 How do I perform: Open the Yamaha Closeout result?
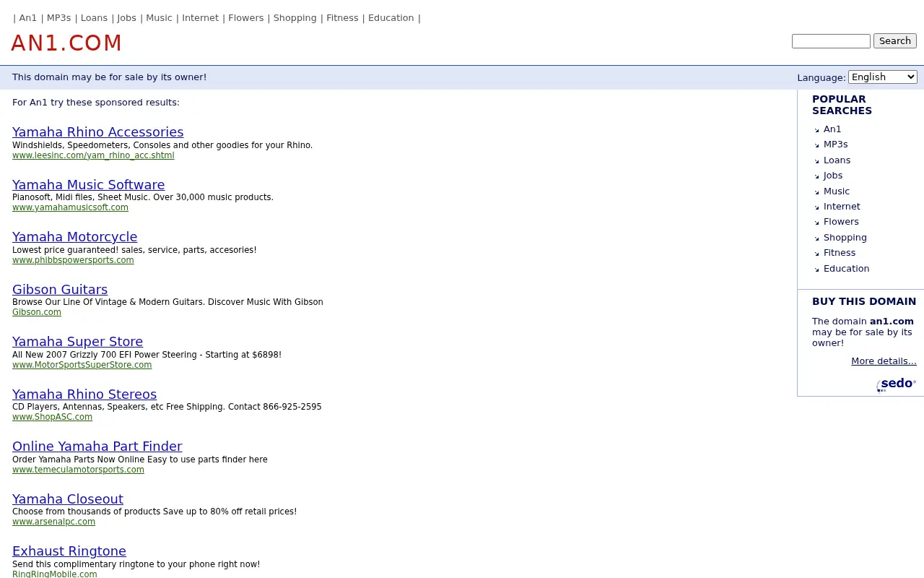(x=68, y=499)
